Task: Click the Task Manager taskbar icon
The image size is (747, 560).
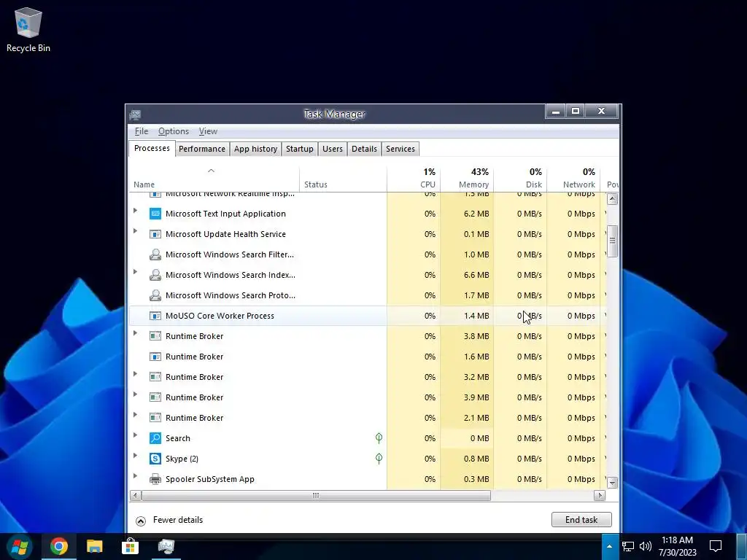Action: tap(166, 546)
